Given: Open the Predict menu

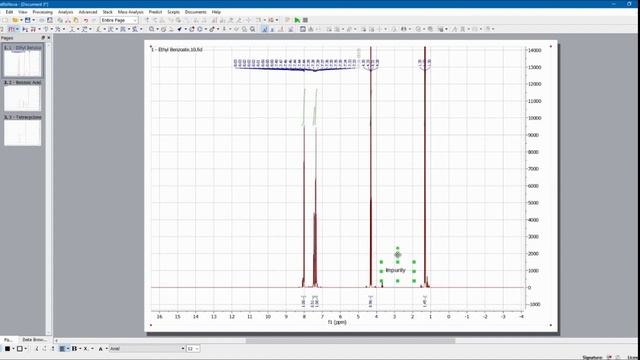Looking at the screenshot, I should 155,12.
